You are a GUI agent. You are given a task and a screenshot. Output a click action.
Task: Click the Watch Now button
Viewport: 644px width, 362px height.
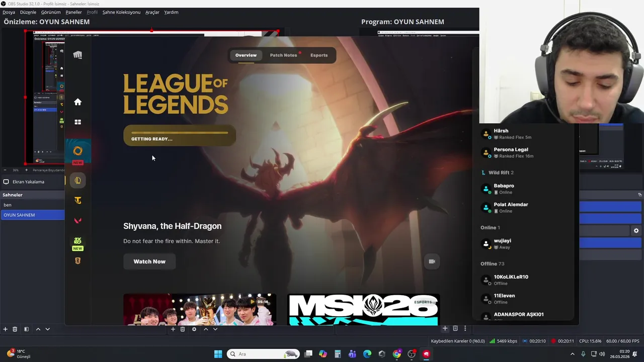(x=149, y=261)
